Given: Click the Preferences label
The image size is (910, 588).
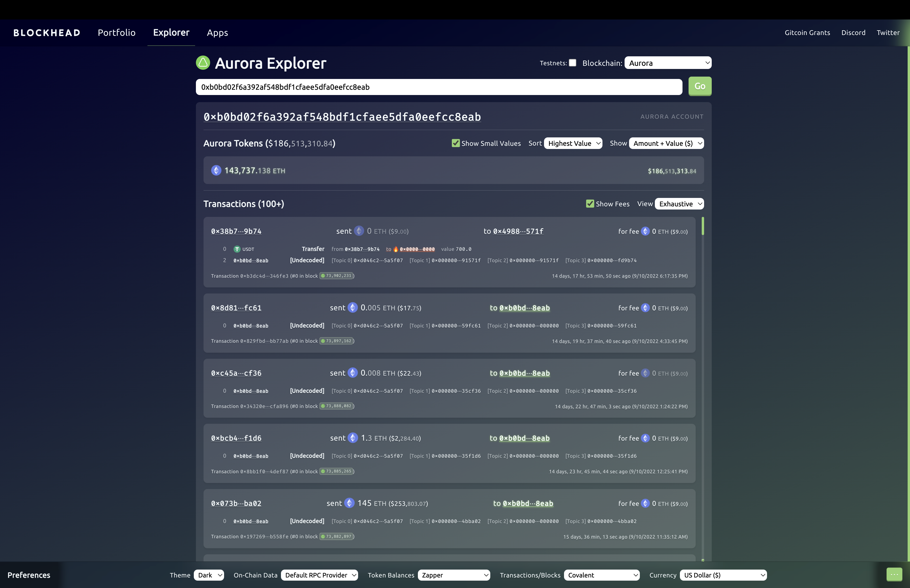Looking at the screenshot, I should [x=29, y=575].
